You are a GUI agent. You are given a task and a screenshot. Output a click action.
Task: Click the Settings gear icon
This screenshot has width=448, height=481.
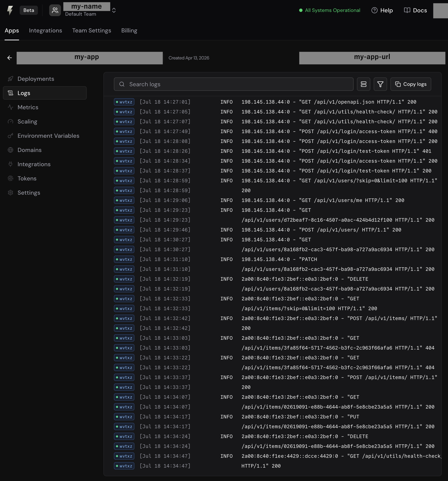[x=10, y=193]
